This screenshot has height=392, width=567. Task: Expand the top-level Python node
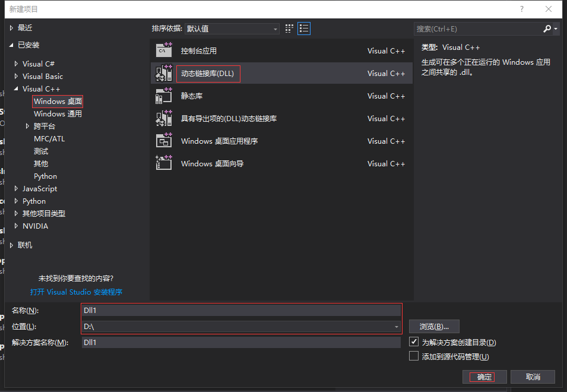tap(16, 201)
